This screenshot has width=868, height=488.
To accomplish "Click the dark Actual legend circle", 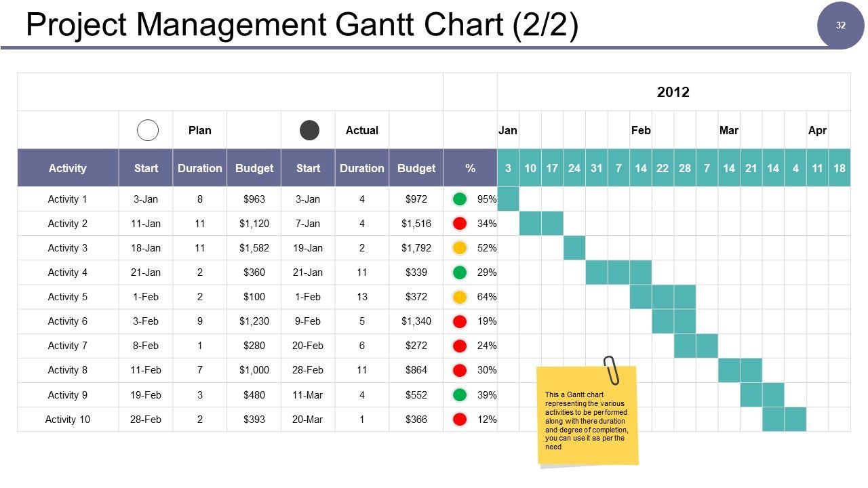I will coord(310,130).
